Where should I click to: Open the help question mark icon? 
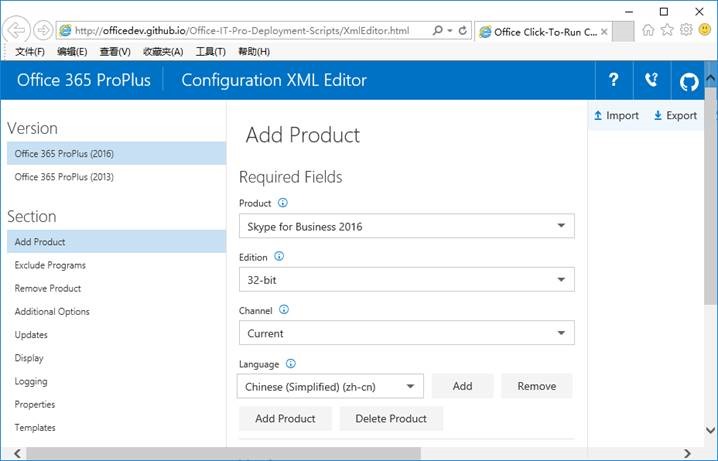tap(614, 80)
